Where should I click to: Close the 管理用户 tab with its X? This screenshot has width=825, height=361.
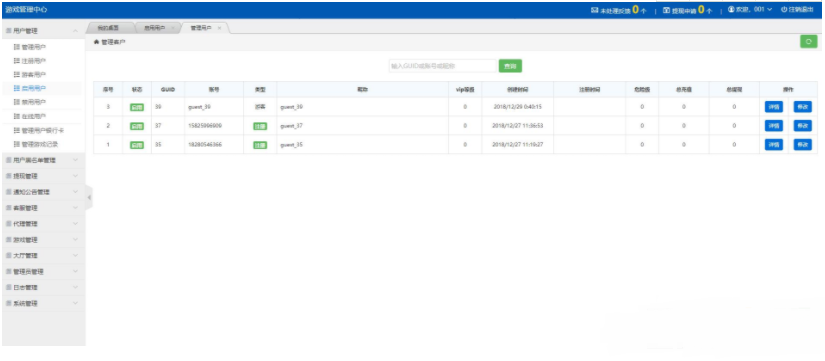click(x=219, y=28)
